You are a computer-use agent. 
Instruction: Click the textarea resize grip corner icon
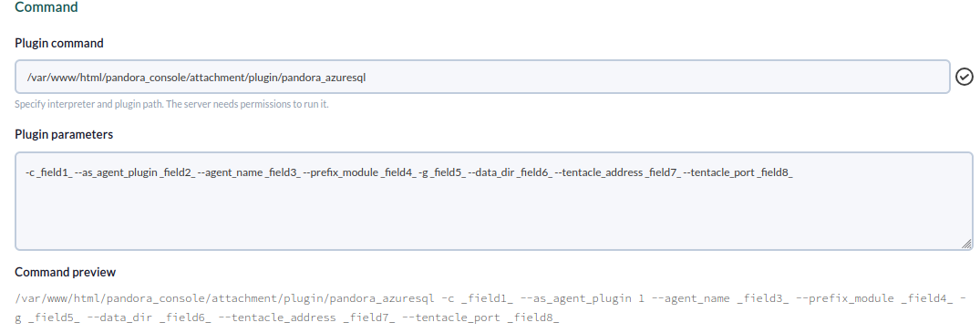966,244
